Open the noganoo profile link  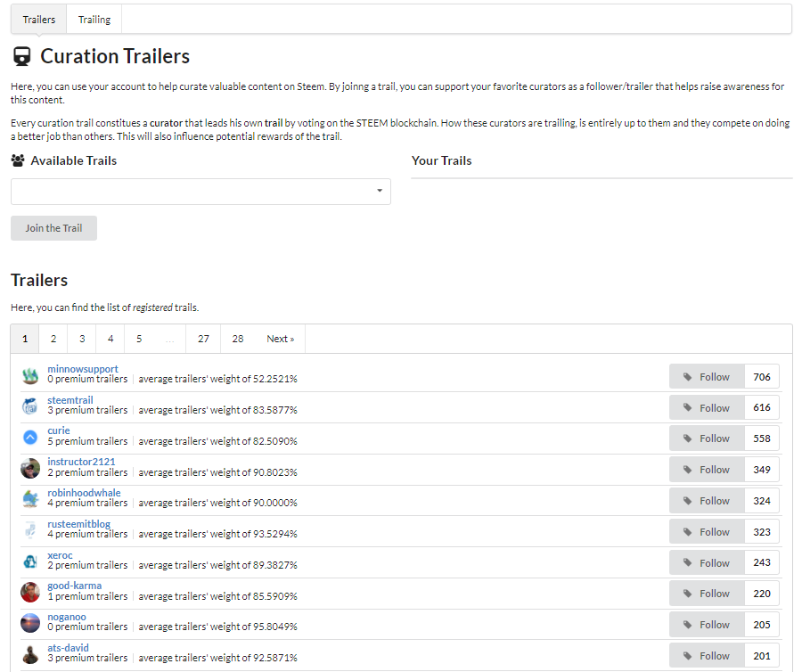pos(67,617)
